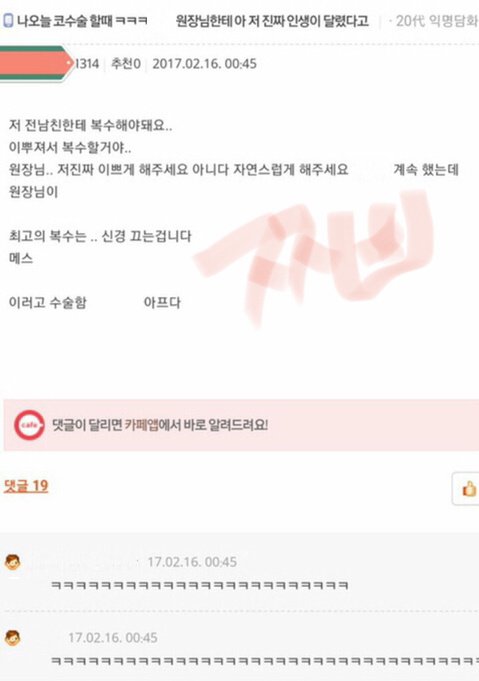This screenshot has width=479, height=681.
Task: Click the red brush watermark over the post
Action: click(x=314, y=256)
